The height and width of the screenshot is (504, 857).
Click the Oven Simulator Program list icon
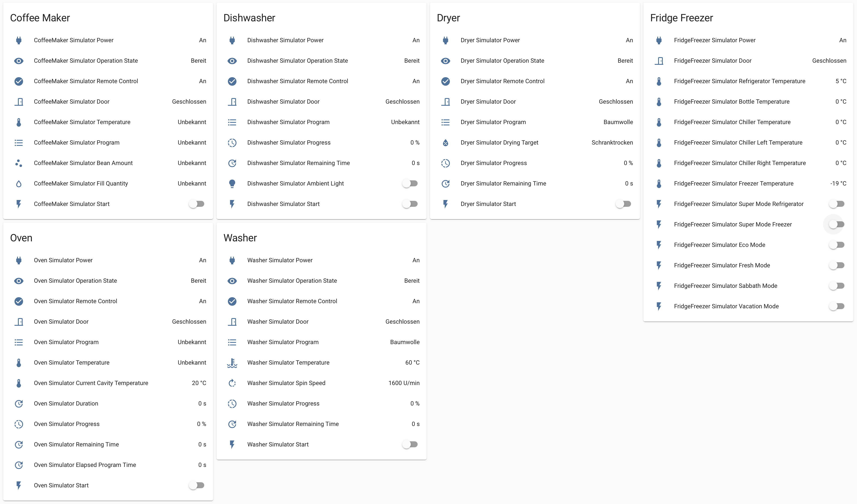pos(19,342)
